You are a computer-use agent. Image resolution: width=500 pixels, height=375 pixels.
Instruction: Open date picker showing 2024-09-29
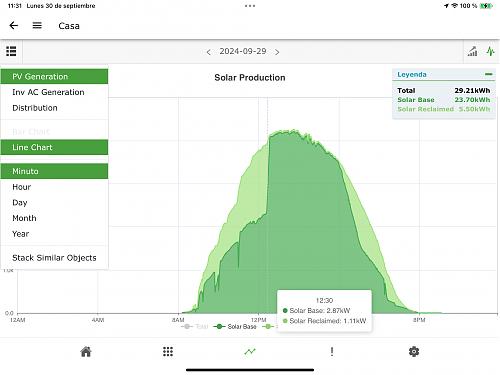[x=243, y=51]
